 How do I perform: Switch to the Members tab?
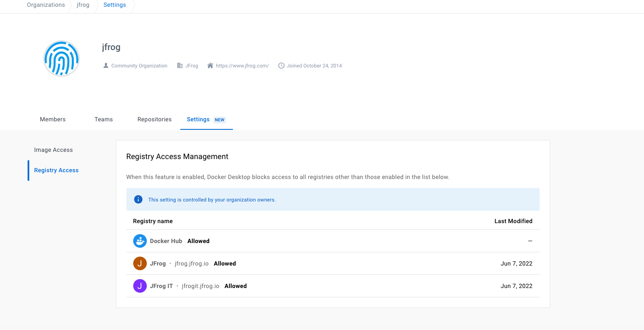pos(53,119)
